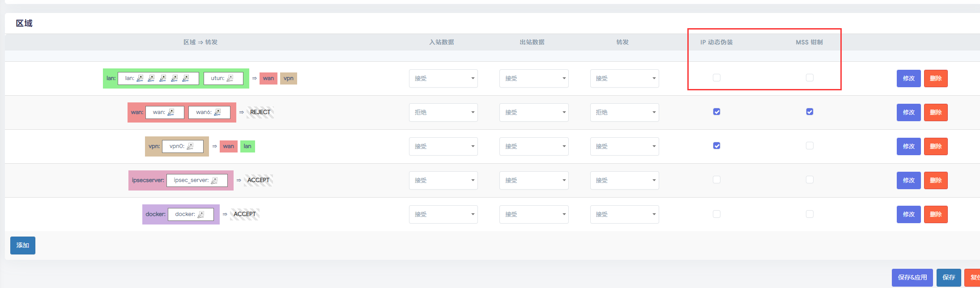Open 转发 dropdown for ipsecserver zone
Screen dimensions: 980x288
coord(624,180)
